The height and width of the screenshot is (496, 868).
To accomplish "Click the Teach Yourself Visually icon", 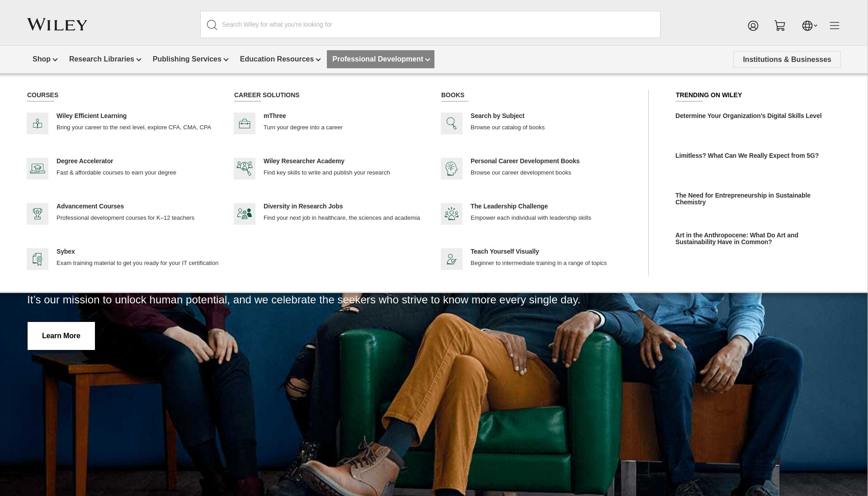I will click(x=452, y=259).
